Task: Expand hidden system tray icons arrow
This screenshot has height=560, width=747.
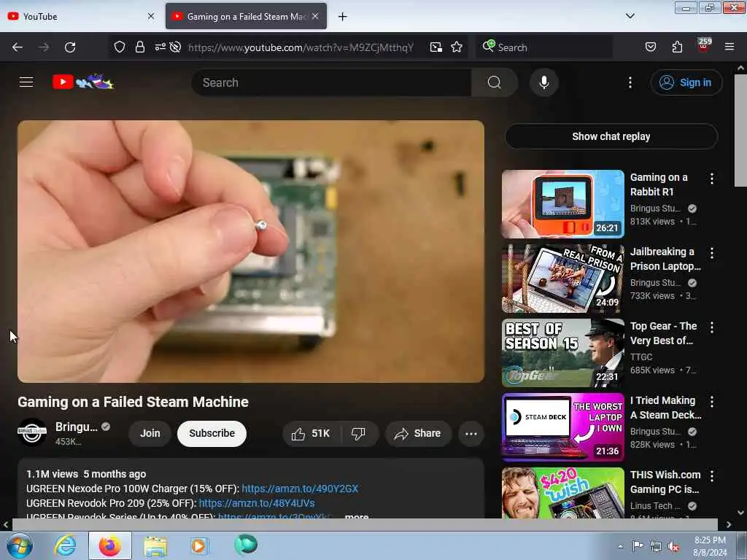Action: [620, 547]
